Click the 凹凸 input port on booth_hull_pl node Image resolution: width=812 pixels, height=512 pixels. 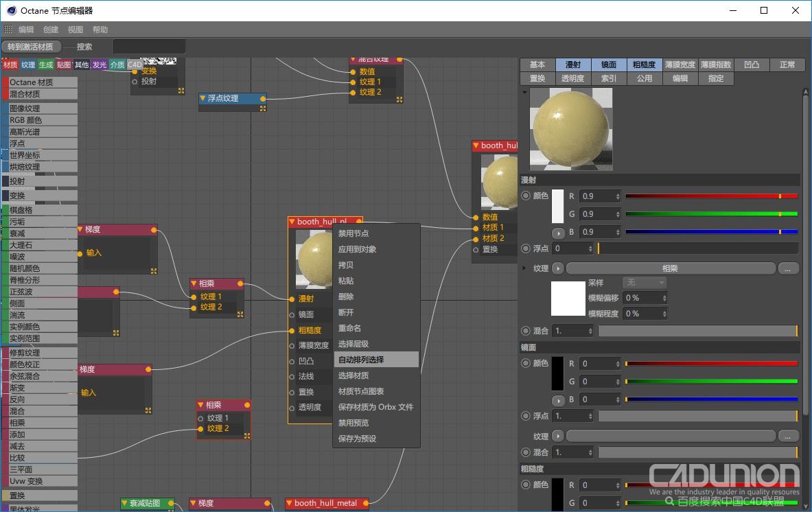click(x=292, y=361)
